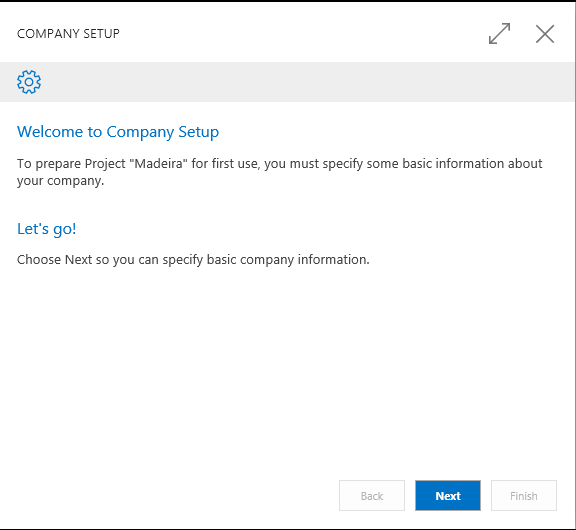Select the COMPANY SETUP title text
The height and width of the screenshot is (530, 576).
click(68, 34)
